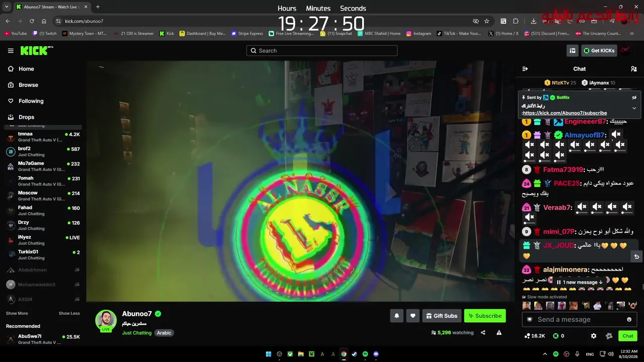The height and width of the screenshot is (362, 644).
Task: Open the YouTube bookmark
Action: pyautogui.click(x=16, y=34)
